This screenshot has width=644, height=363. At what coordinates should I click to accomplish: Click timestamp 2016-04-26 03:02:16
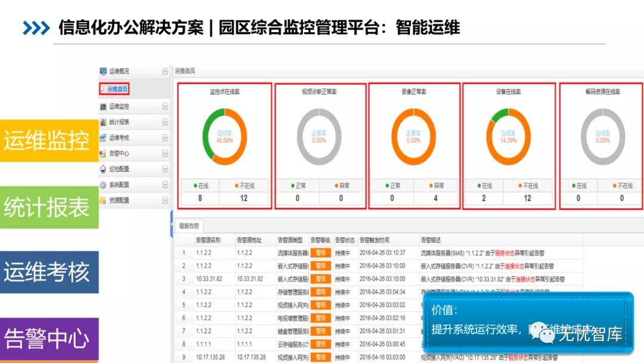[x=382, y=319]
